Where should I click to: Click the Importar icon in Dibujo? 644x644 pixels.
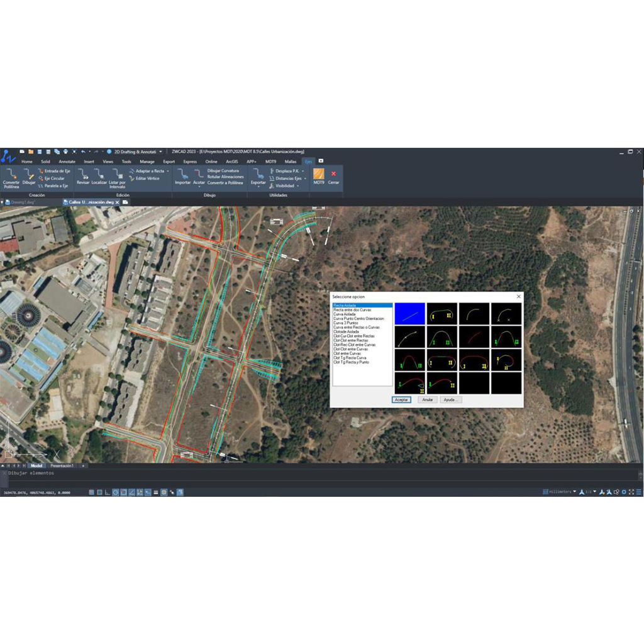tap(182, 174)
